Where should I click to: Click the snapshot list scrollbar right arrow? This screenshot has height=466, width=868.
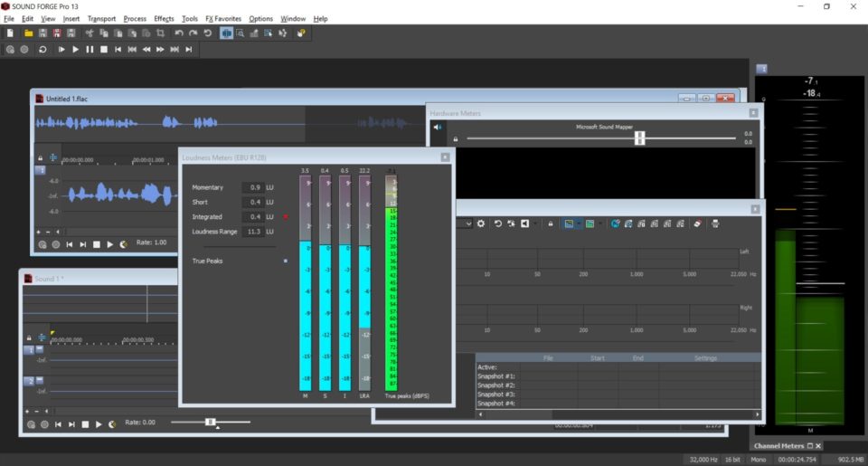point(758,414)
